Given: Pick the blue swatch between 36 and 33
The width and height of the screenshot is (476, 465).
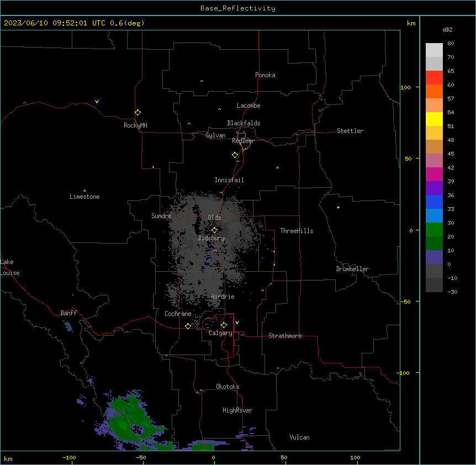Looking at the screenshot, I should (434, 202).
